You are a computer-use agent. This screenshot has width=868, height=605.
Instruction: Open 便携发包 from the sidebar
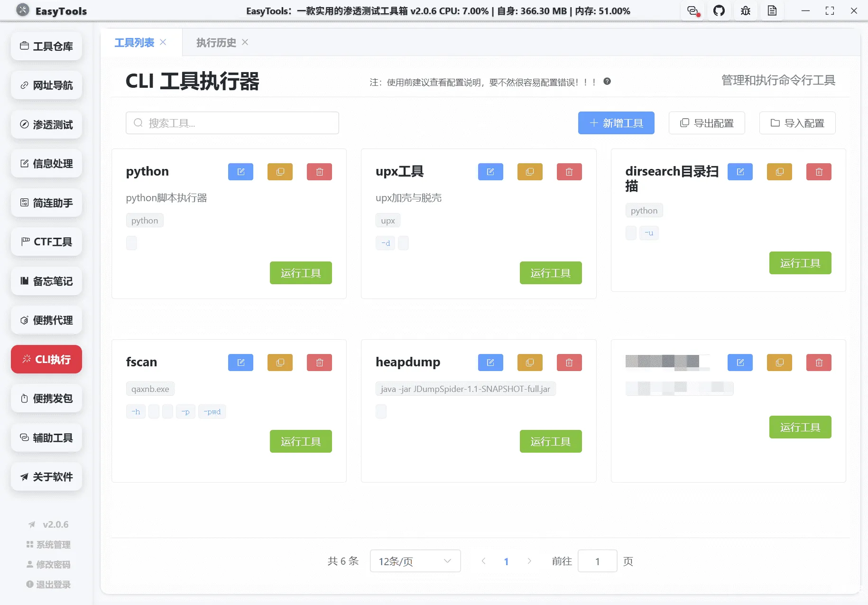click(x=46, y=399)
